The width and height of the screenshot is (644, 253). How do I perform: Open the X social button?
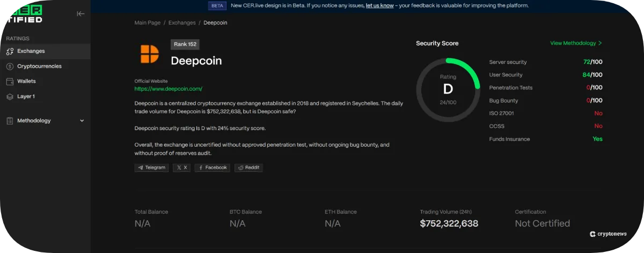(x=181, y=168)
